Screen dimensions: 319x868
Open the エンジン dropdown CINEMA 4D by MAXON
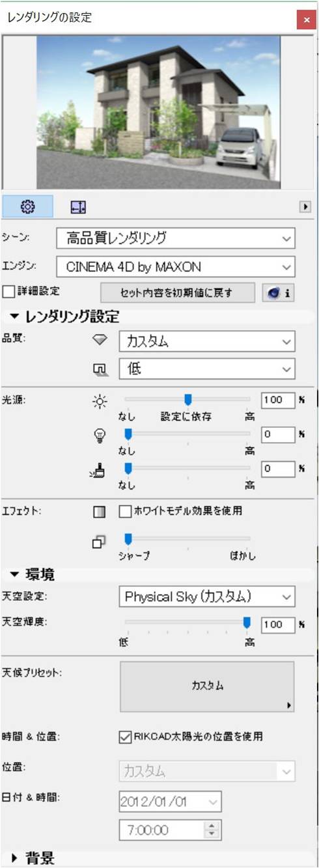pos(175,266)
